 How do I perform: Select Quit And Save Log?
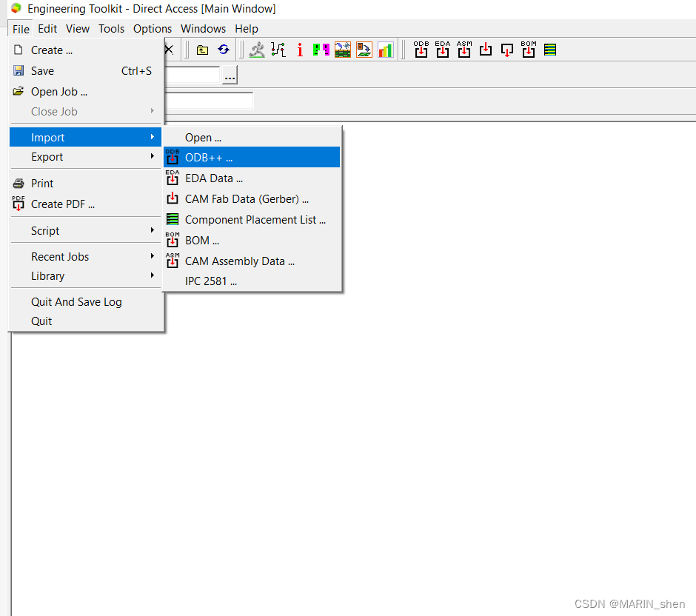[87, 302]
